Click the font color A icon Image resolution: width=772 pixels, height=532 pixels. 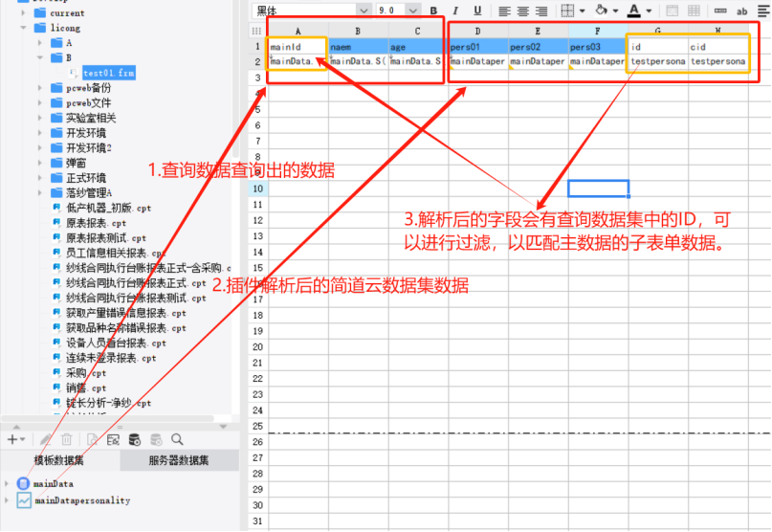tap(633, 11)
